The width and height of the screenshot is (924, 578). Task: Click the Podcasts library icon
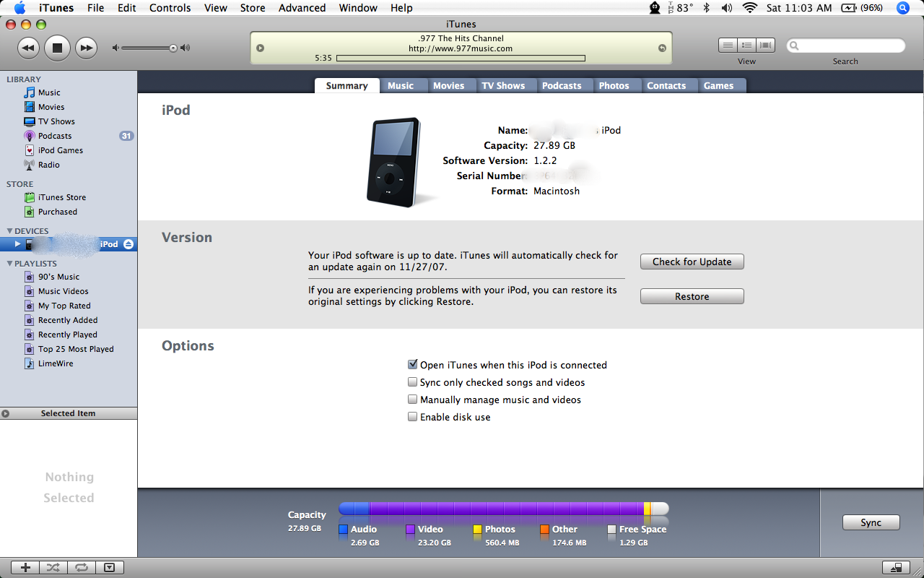point(30,136)
